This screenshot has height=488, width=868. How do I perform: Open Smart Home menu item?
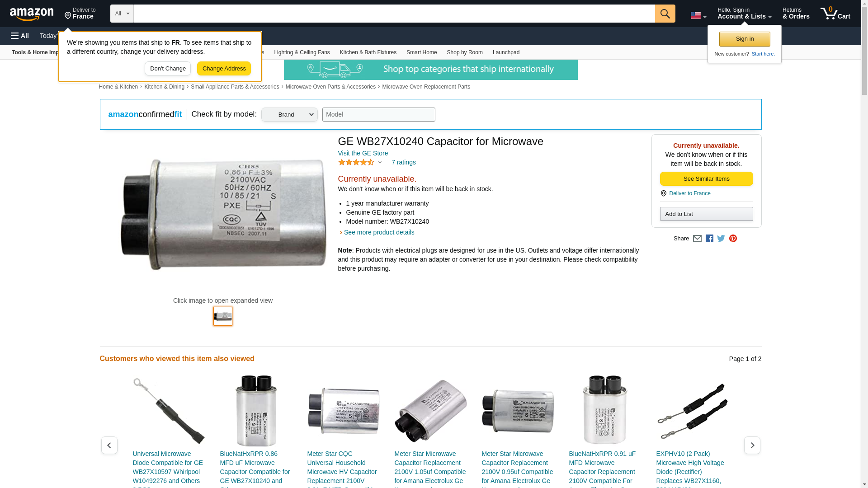421,52
